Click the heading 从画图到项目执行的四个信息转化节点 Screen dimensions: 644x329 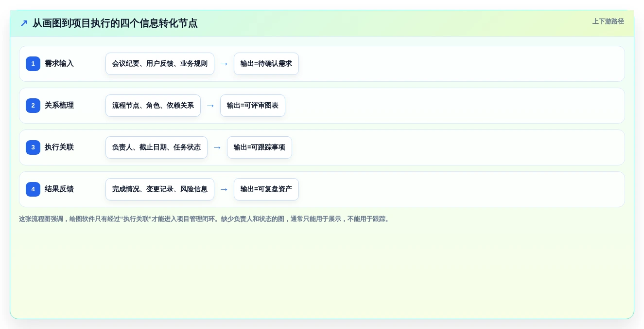pos(115,23)
